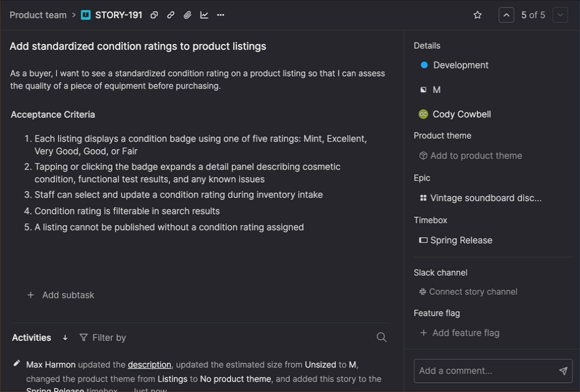580x392 pixels.
Task: Add a feature flag
Action: 465,333
